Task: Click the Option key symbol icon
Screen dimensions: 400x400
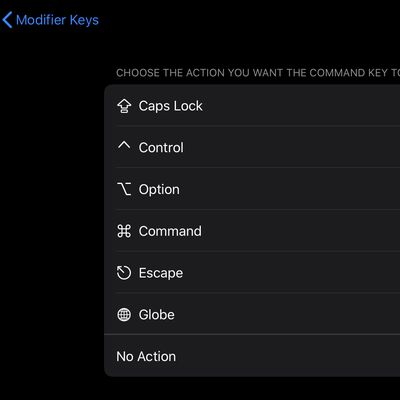Action: point(124,189)
